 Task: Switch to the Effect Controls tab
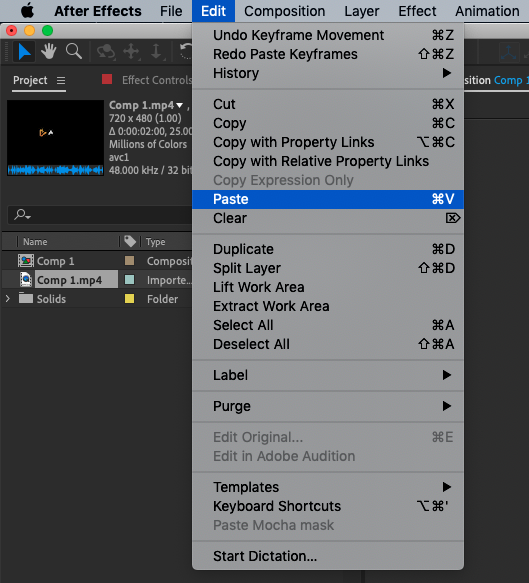157,80
